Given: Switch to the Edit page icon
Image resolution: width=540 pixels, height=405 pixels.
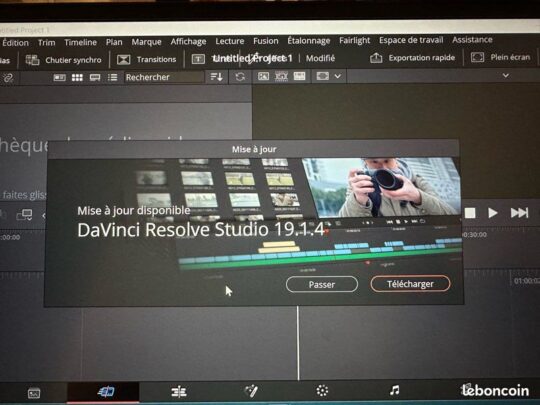Looking at the screenshot, I should 179,392.
